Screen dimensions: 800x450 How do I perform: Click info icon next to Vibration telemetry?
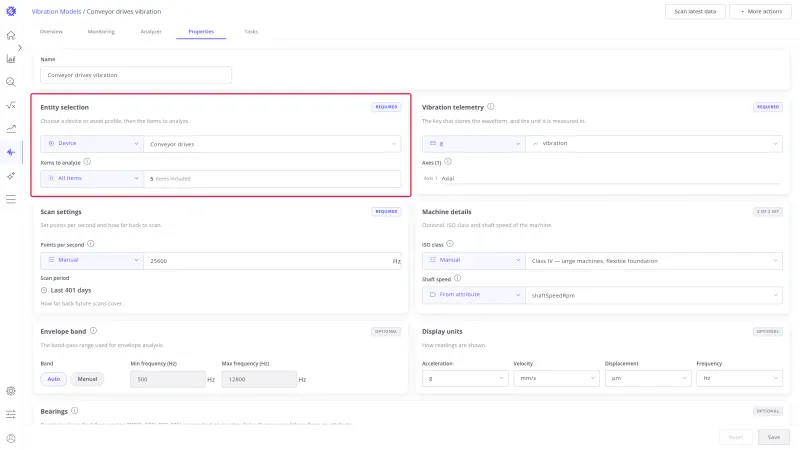[490, 107]
